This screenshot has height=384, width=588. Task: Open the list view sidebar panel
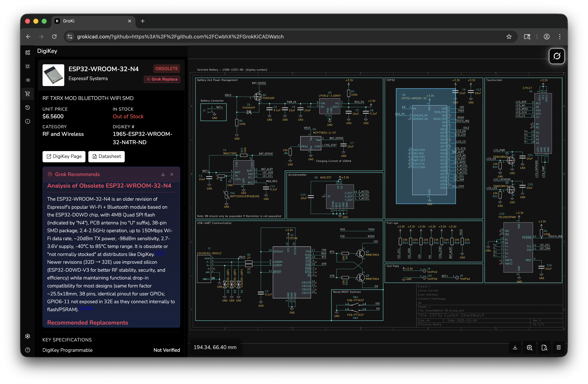click(28, 80)
